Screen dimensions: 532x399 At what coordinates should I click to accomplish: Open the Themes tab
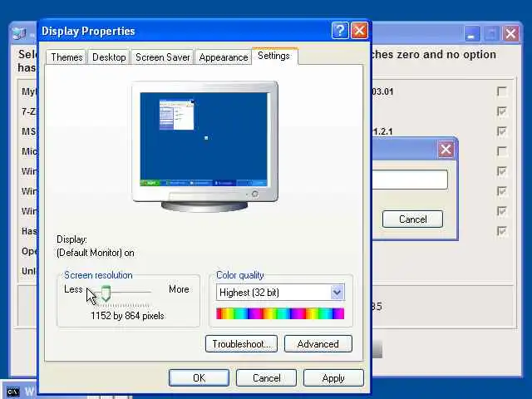point(66,57)
